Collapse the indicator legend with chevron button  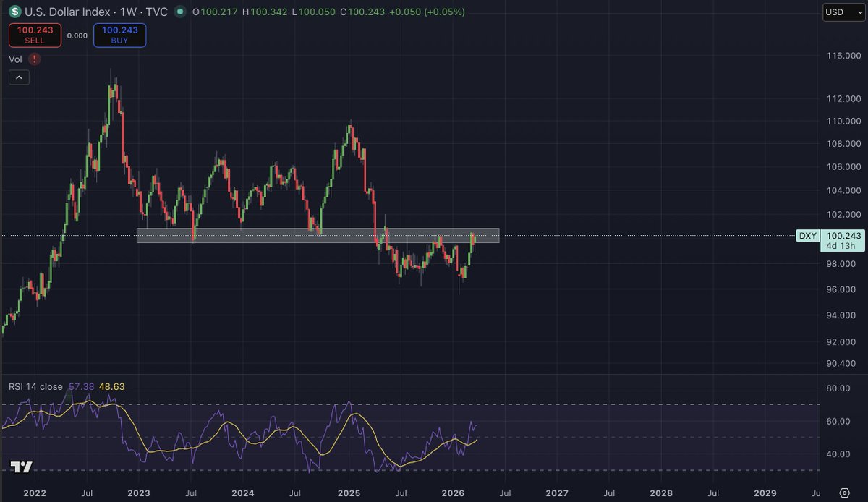coord(19,77)
